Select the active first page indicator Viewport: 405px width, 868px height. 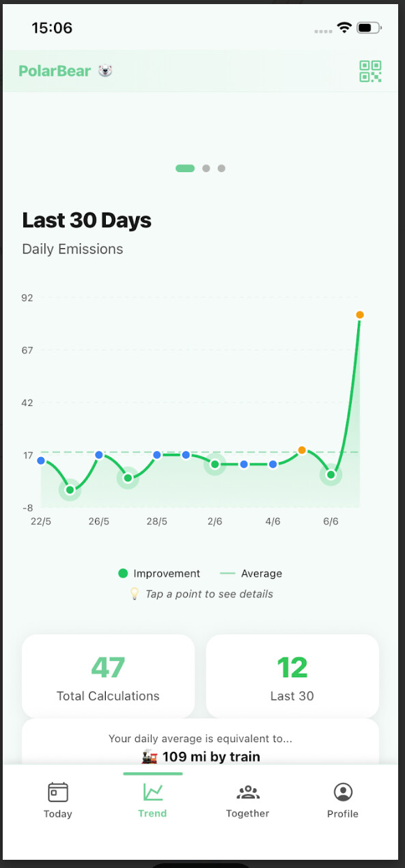click(x=185, y=168)
